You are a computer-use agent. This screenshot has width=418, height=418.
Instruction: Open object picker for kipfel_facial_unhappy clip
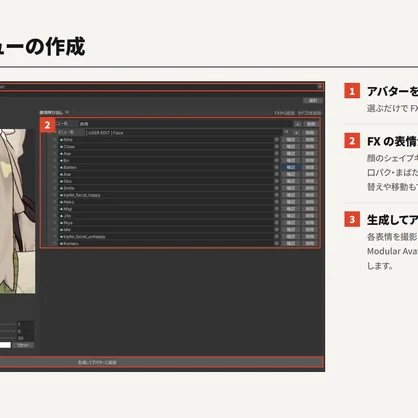[x=276, y=236]
